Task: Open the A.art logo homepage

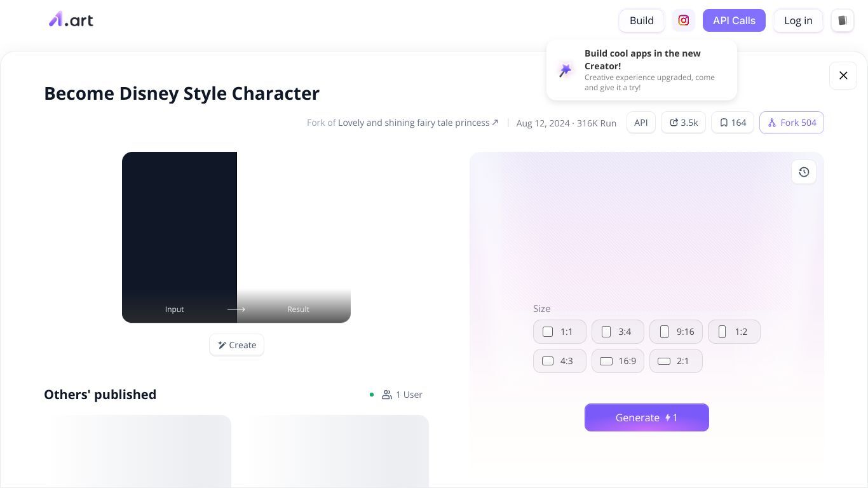Action: 71,20
